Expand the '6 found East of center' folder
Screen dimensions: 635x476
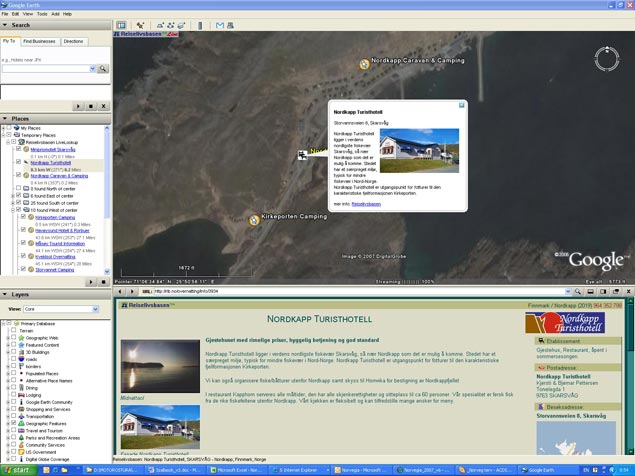pos(13,196)
